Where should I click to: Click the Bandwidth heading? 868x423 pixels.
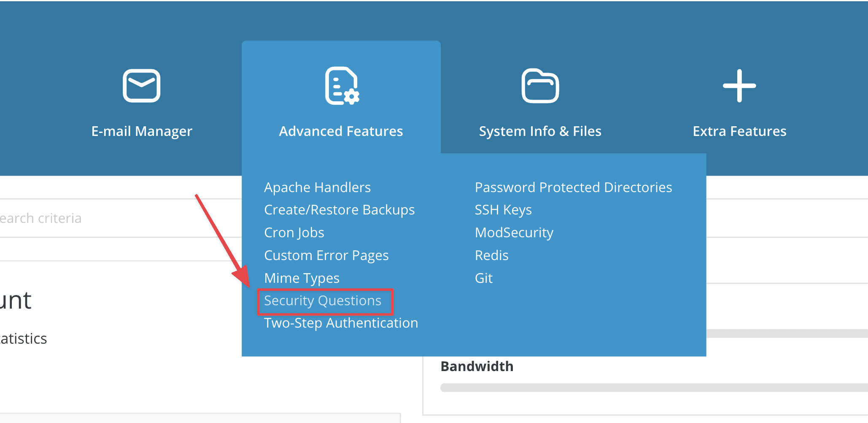tap(477, 366)
